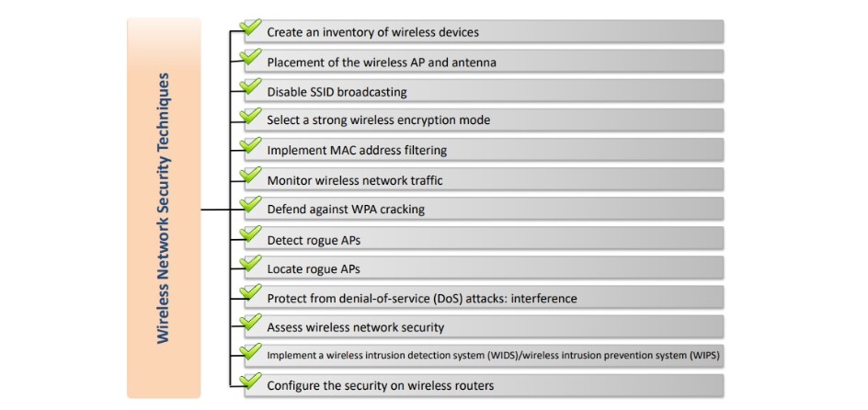Click the checkmark next to Disable SSID broadcasting
The width and height of the screenshot is (868, 410).
coord(251,85)
